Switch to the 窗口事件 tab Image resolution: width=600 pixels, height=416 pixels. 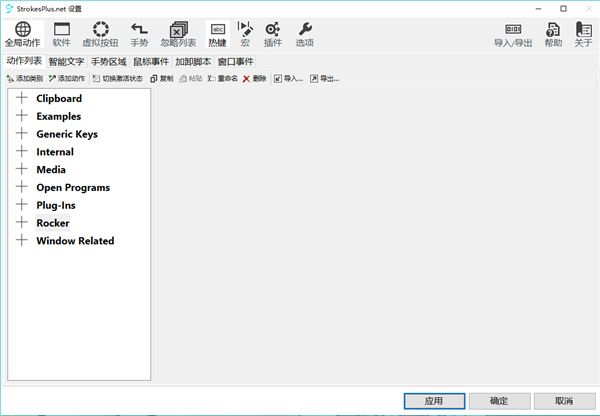[x=235, y=62]
